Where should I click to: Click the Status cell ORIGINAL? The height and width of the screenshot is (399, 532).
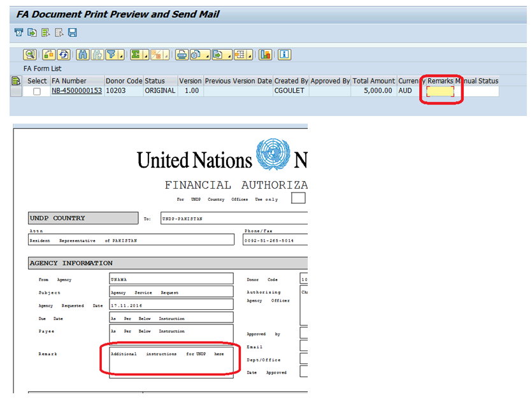(x=161, y=91)
